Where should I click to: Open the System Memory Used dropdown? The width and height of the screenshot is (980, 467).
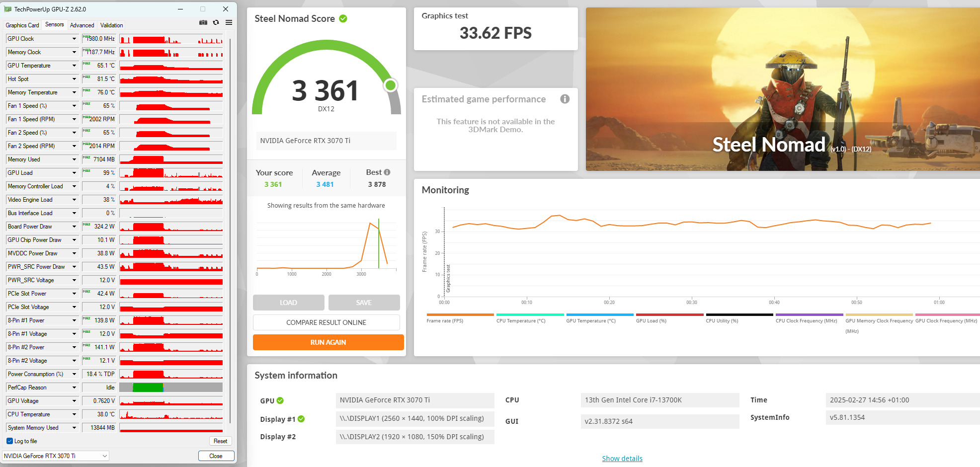coord(74,428)
